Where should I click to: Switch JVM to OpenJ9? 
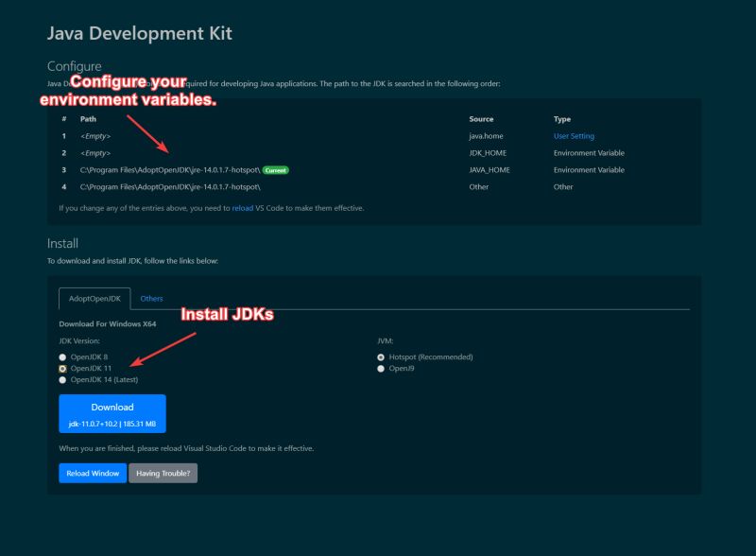click(380, 369)
